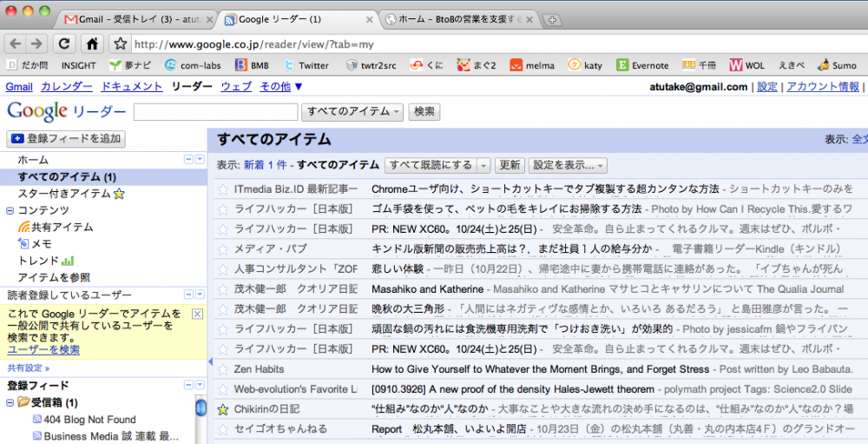Open the Evernote bookmark
The height and width of the screenshot is (444, 868).
coord(642,65)
